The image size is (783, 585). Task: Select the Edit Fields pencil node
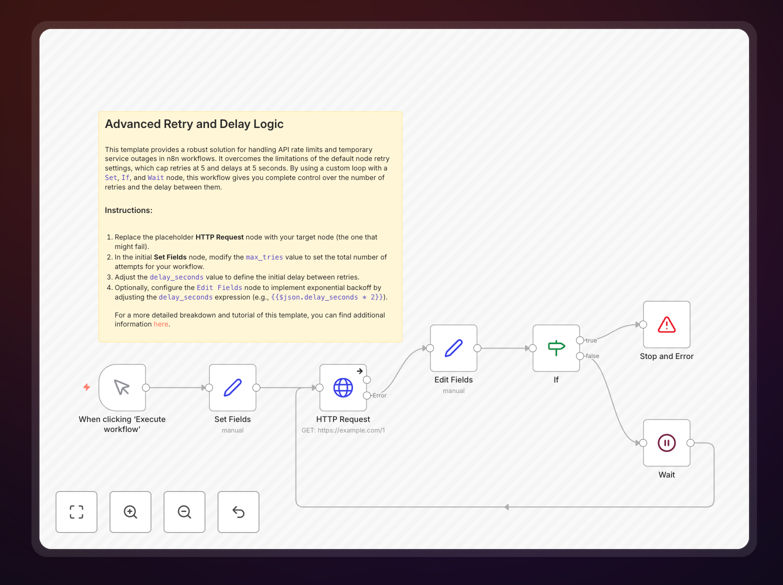(453, 348)
